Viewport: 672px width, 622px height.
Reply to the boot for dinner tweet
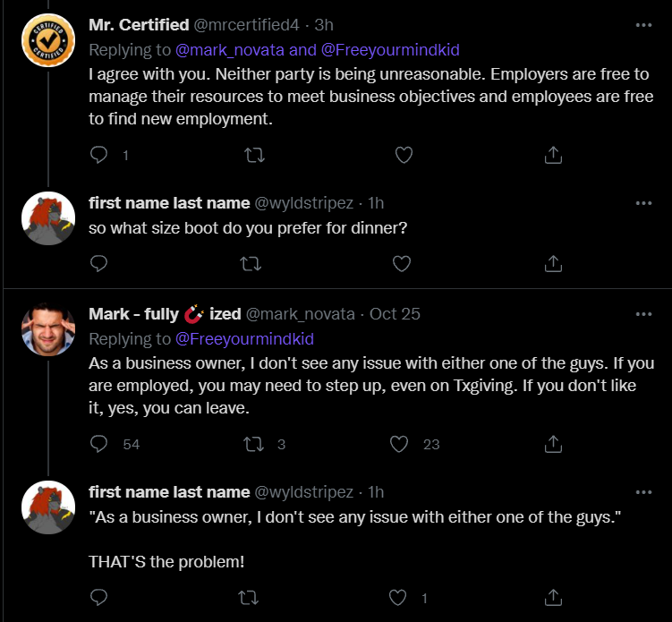pyautogui.click(x=98, y=263)
